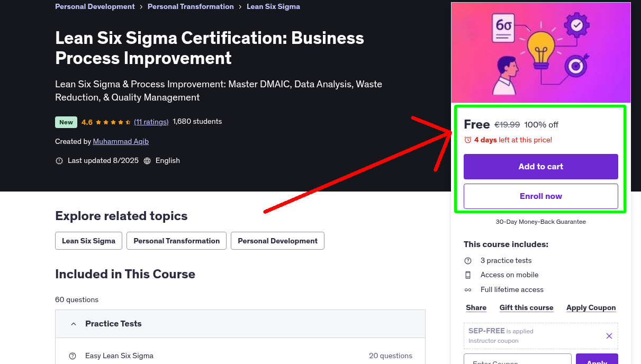Open the Personal Development breadcrumb
The image size is (641, 364).
tap(95, 6)
